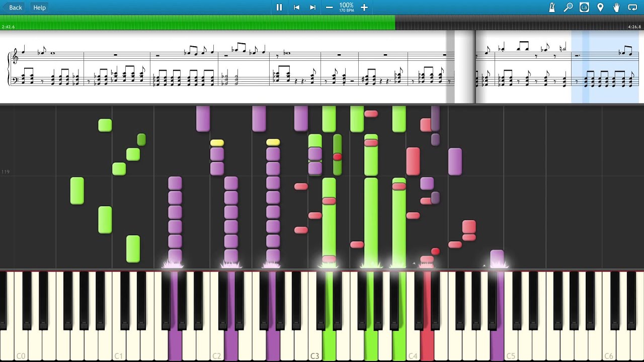Skip back to the previous measure

(296, 8)
